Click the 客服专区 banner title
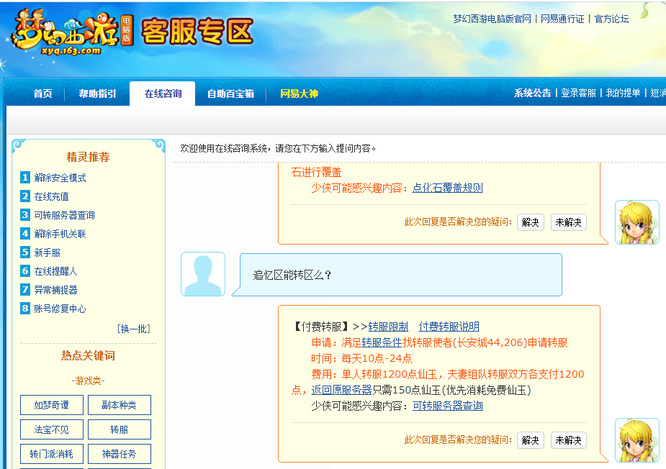Viewport: 666px width, 469px height. [197, 31]
